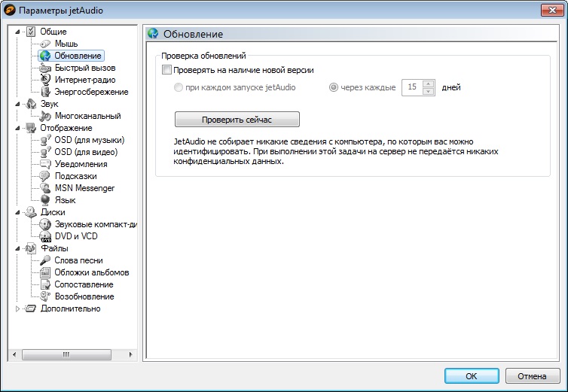Click the Дополнительно folder icon
568x392 pixels.
click(31, 308)
